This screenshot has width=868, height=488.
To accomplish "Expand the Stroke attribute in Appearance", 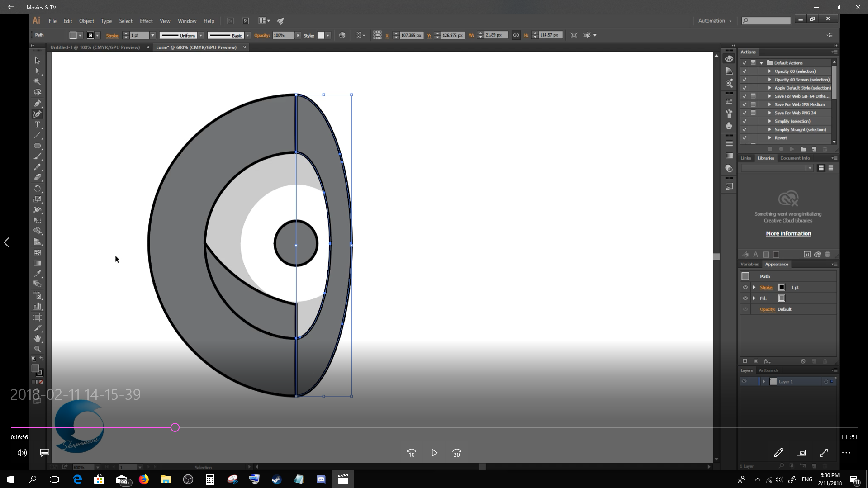I will 754,287.
